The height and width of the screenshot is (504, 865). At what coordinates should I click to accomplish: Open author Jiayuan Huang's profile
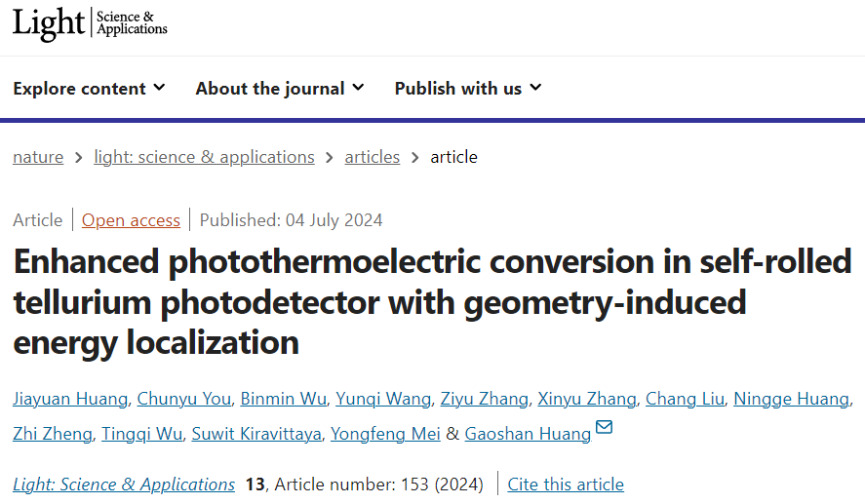coord(70,398)
